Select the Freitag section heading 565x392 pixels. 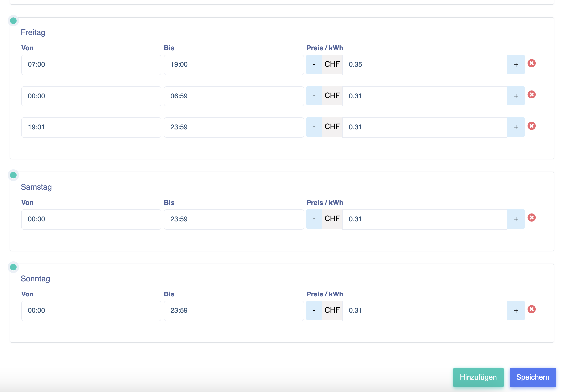click(x=33, y=32)
